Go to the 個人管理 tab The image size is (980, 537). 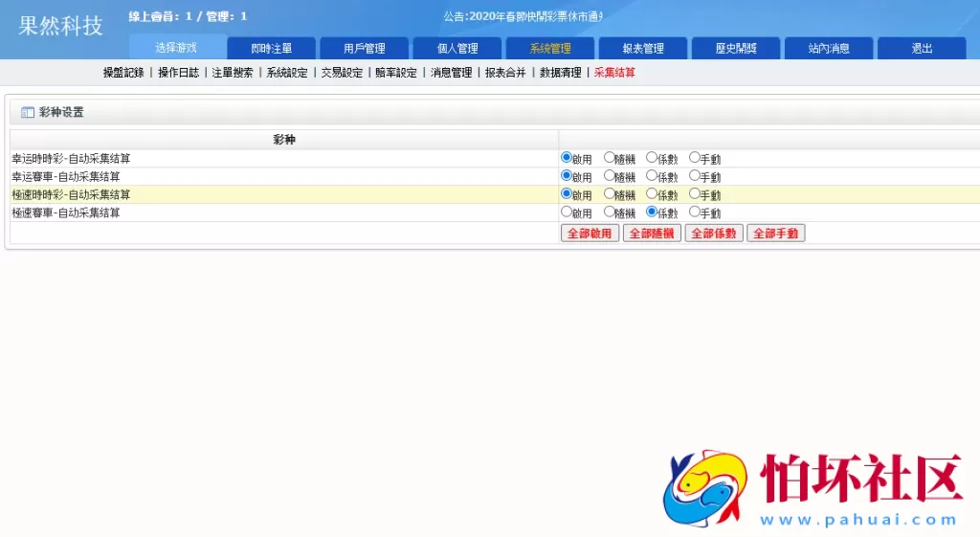click(x=457, y=48)
